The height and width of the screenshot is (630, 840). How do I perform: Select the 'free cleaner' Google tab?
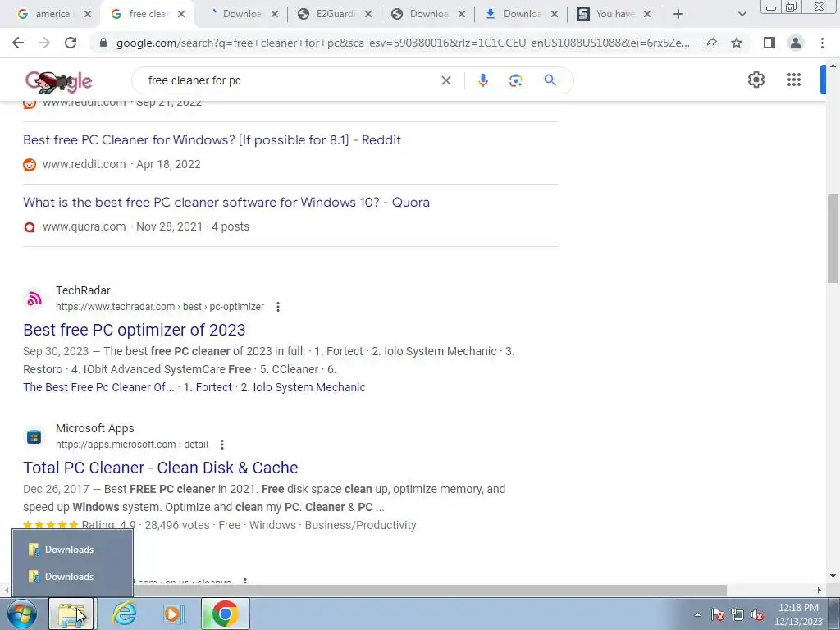(x=148, y=14)
